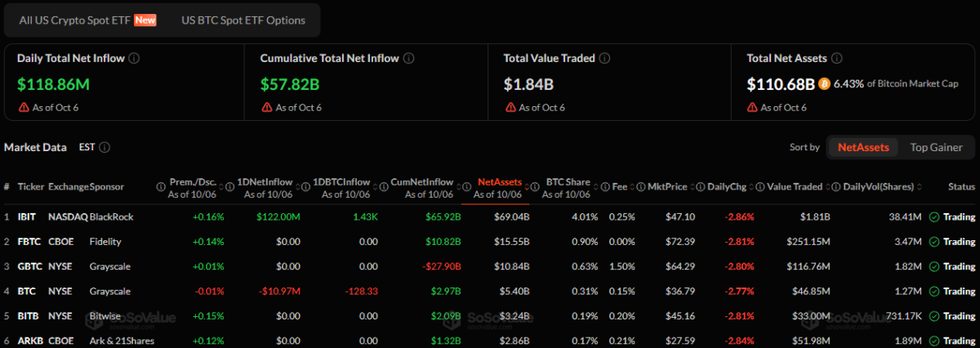Click the $118.86M daily inflow figure
This screenshot has height=348, width=980.
click(53, 83)
